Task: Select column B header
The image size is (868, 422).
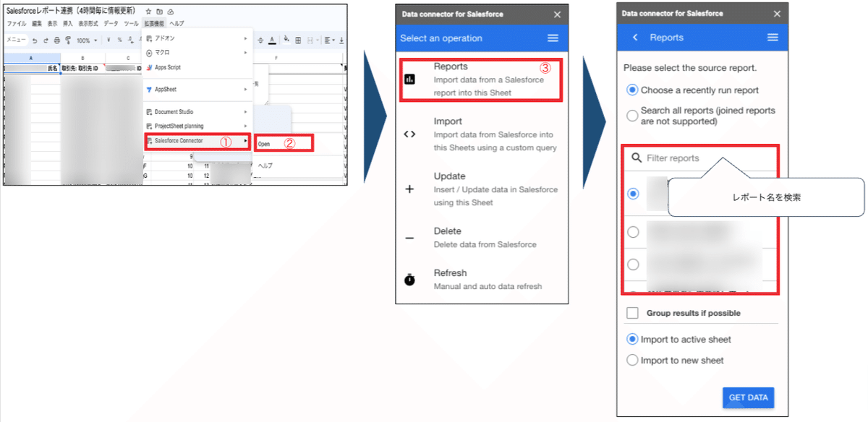Action: pos(83,58)
